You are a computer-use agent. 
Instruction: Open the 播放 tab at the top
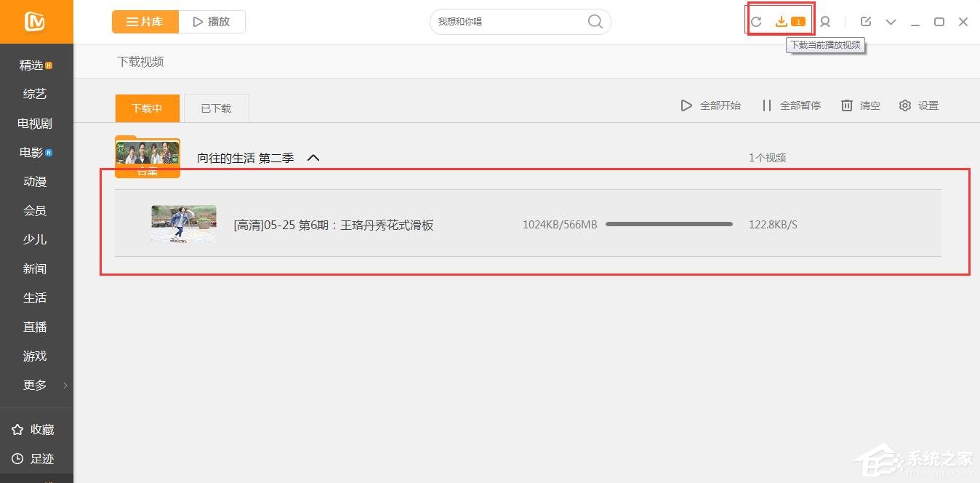click(x=211, y=21)
